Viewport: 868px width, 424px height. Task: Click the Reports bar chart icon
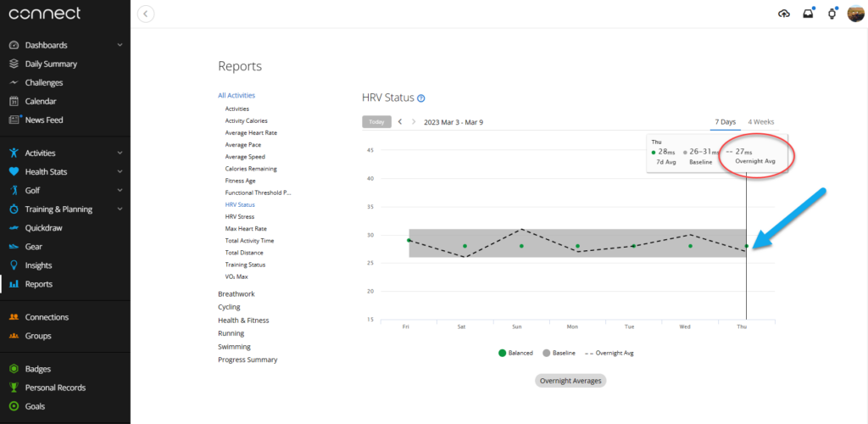click(x=14, y=284)
